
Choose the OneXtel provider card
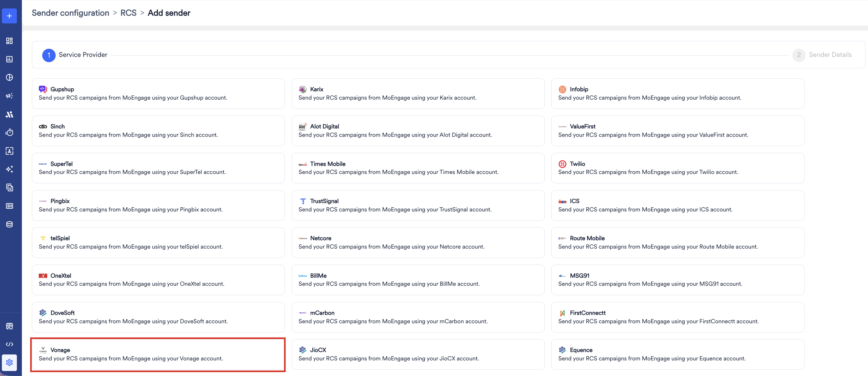pos(158,280)
